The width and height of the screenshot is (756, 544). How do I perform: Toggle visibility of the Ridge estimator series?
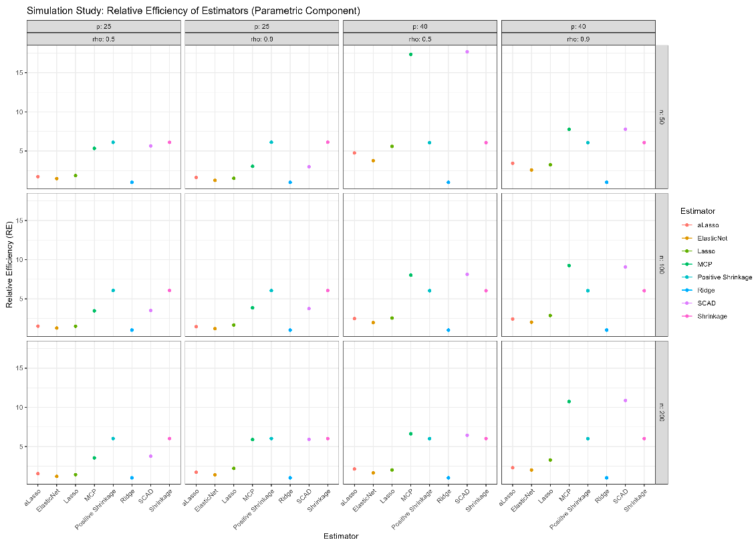coord(686,290)
